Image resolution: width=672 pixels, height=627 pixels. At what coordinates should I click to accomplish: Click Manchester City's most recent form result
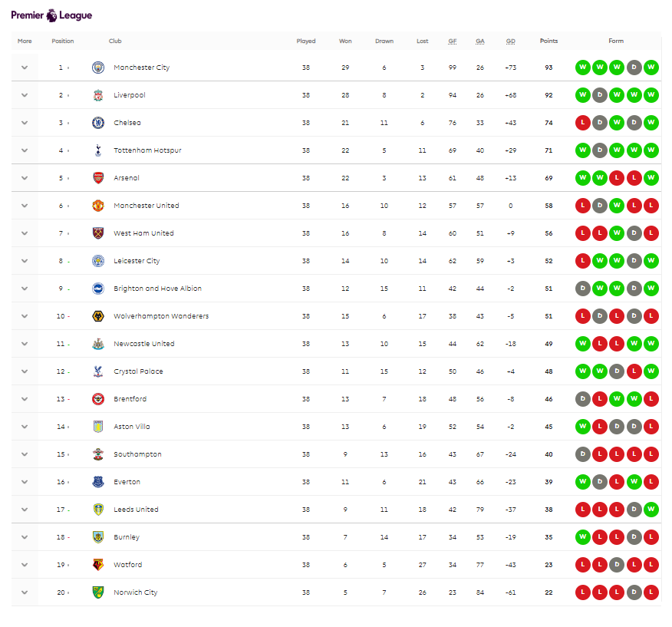pyautogui.click(x=651, y=68)
